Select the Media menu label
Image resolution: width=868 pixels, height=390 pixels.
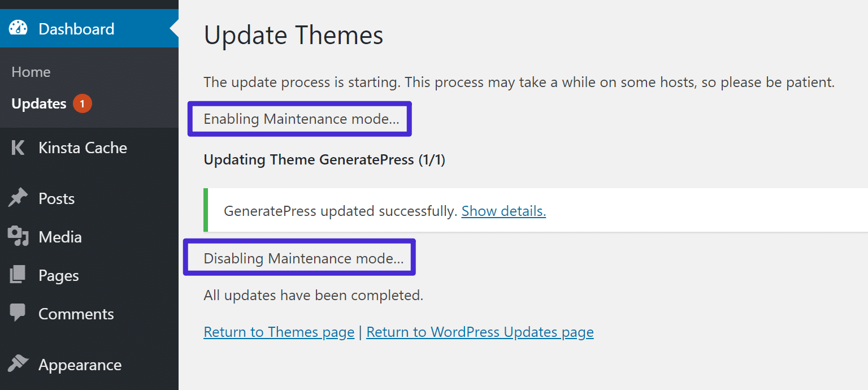60,236
